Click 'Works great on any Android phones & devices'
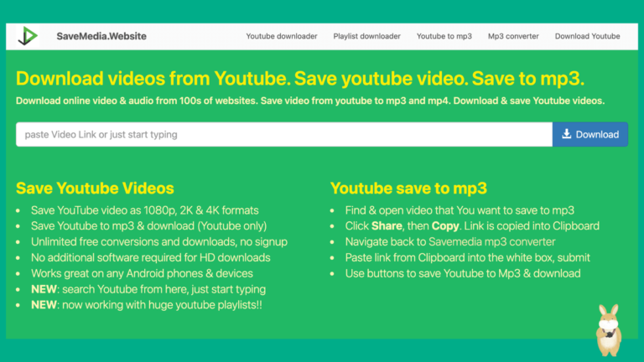The width and height of the screenshot is (644, 362). [x=142, y=273]
